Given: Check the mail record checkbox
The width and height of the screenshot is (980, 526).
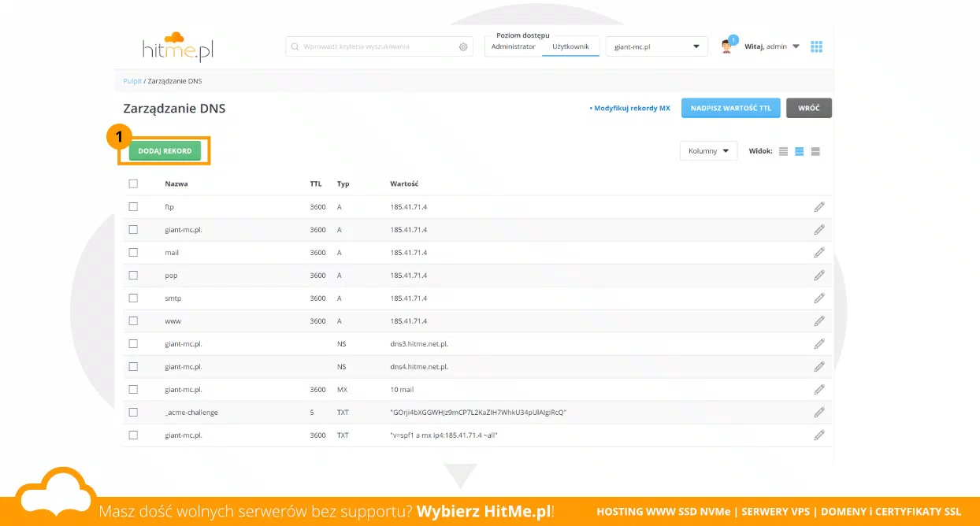Looking at the screenshot, I should 133,252.
